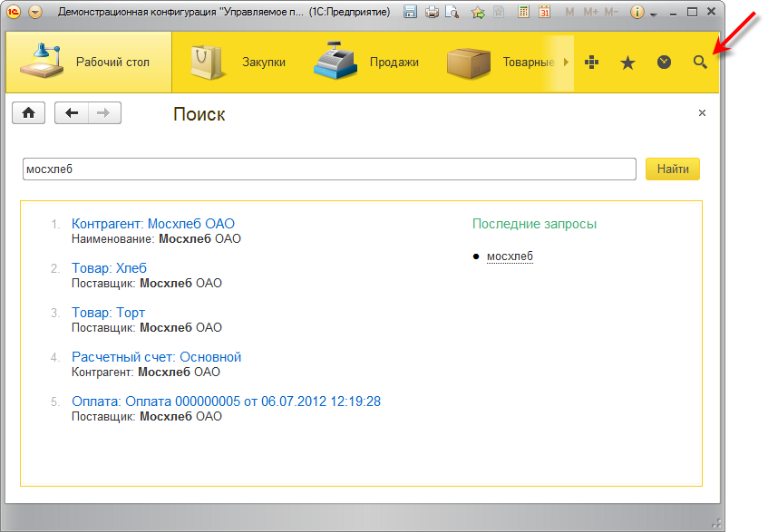Close the Поиск page
The image size is (768, 532).
click(702, 113)
